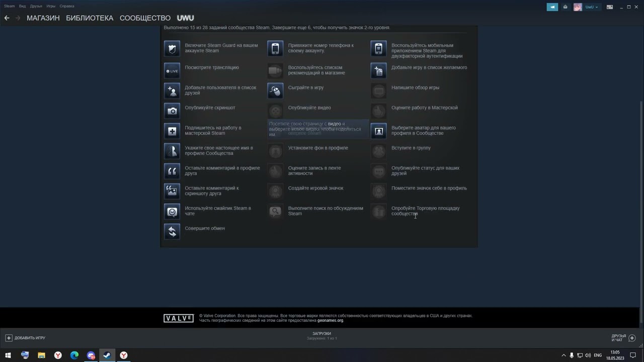
Task: Click the Steam Guard shield task icon
Action: coord(172,48)
